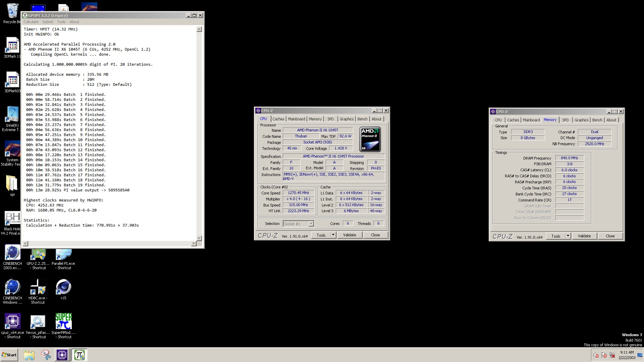Click Validate in left CPU-Z window
The image size is (644, 362).
pos(350,235)
